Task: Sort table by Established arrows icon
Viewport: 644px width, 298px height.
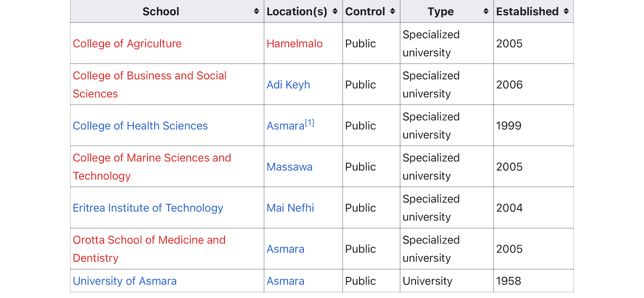Action: point(566,11)
